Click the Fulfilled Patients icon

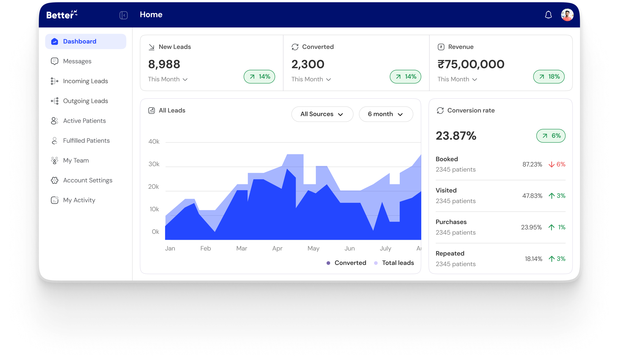coord(54,141)
